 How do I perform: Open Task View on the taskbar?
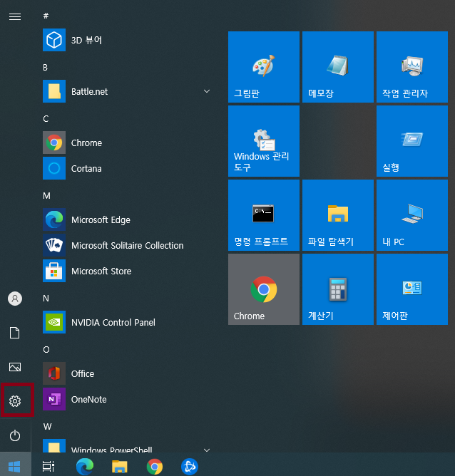(48, 466)
